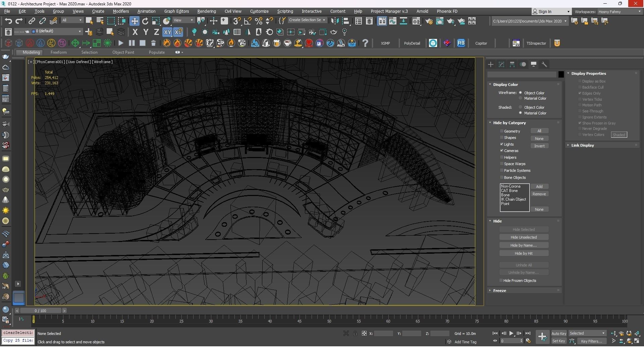Collapse the Hide rollout
644x349 pixels.
(497, 221)
